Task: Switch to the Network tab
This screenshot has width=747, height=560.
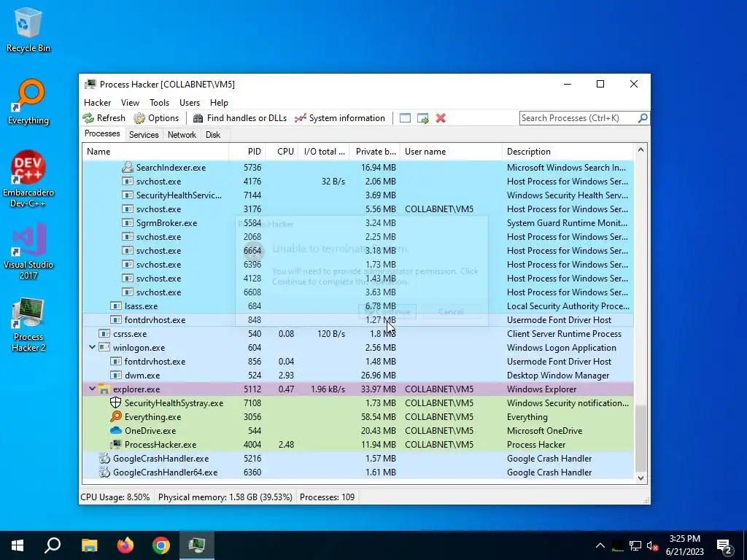Action: click(182, 135)
